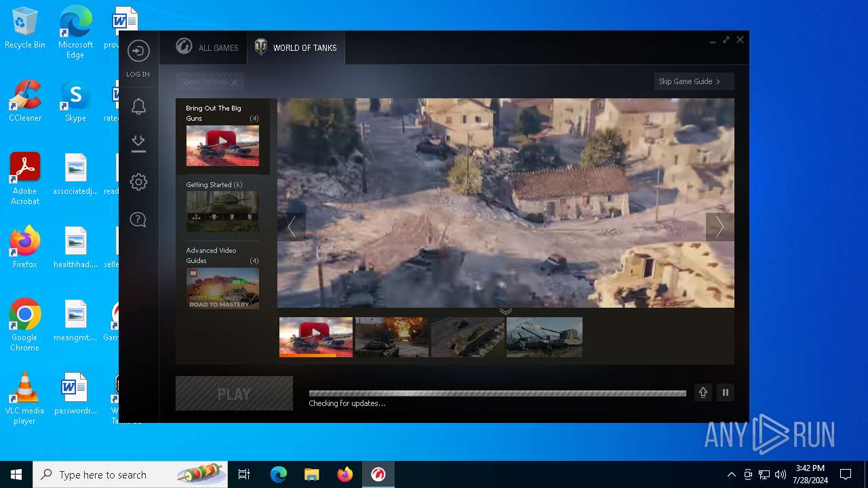Show hidden system tray icons

(x=731, y=474)
